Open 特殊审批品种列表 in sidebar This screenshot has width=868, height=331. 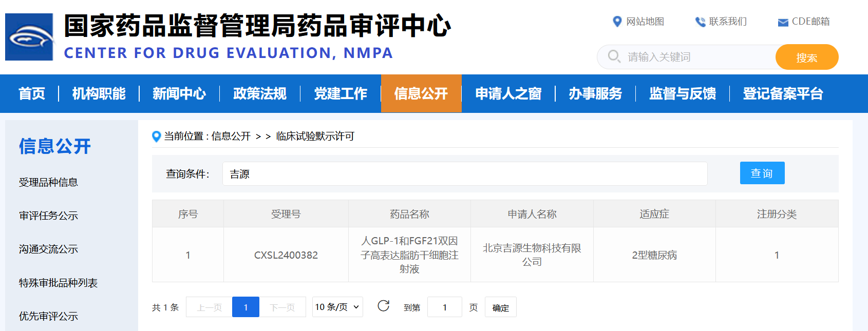click(x=58, y=283)
